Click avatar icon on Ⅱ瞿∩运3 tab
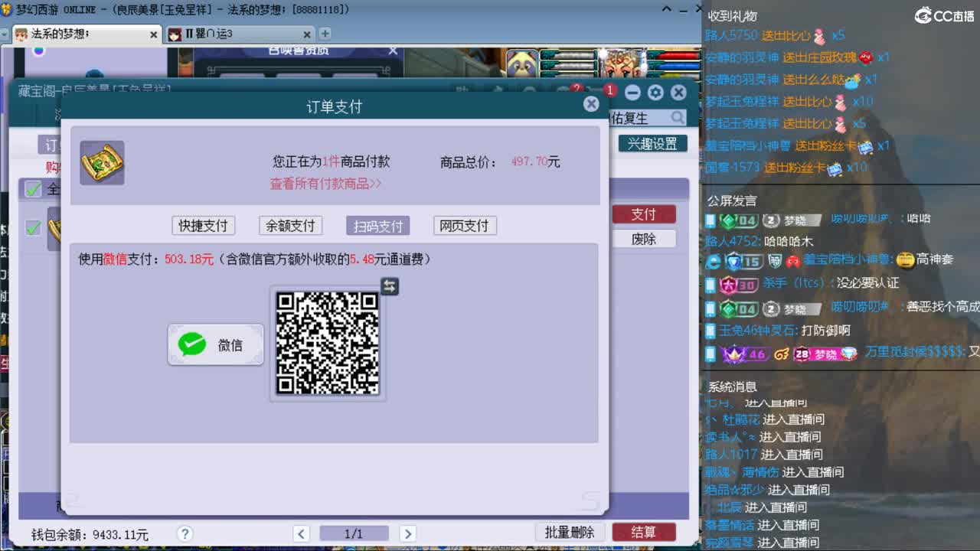The height and width of the screenshot is (551, 980). (175, 34)
